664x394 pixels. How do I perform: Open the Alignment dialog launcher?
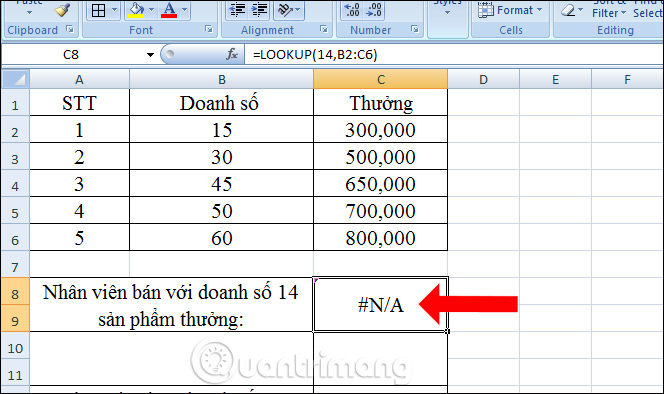(x=324, y=29)
